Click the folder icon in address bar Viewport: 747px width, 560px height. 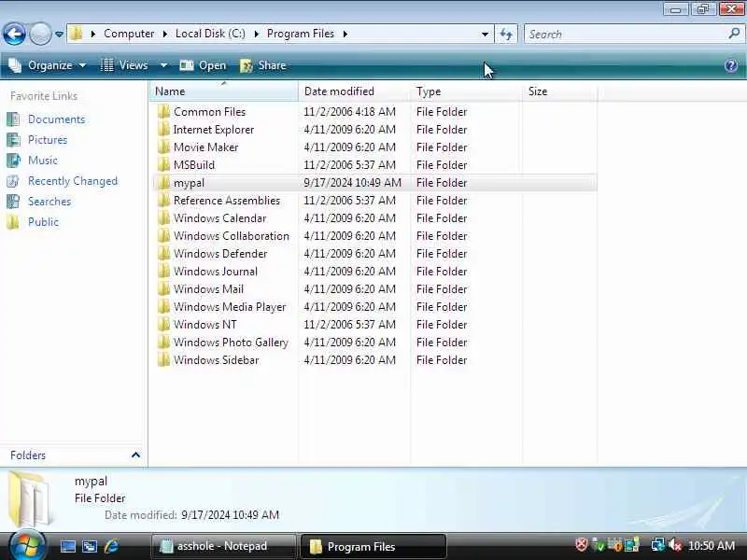point(77,34)
